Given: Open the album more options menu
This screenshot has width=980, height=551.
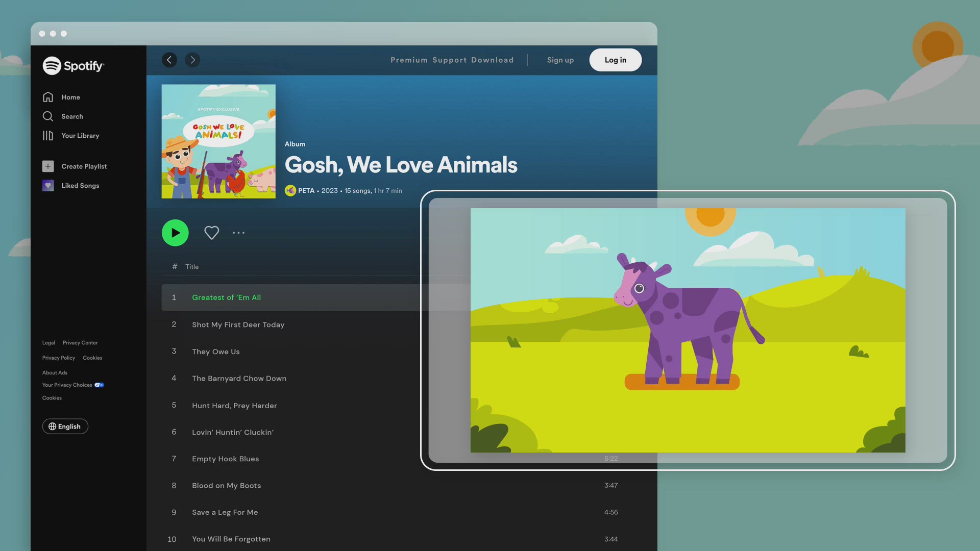Looking at the screenshot, I should point(238,233).
